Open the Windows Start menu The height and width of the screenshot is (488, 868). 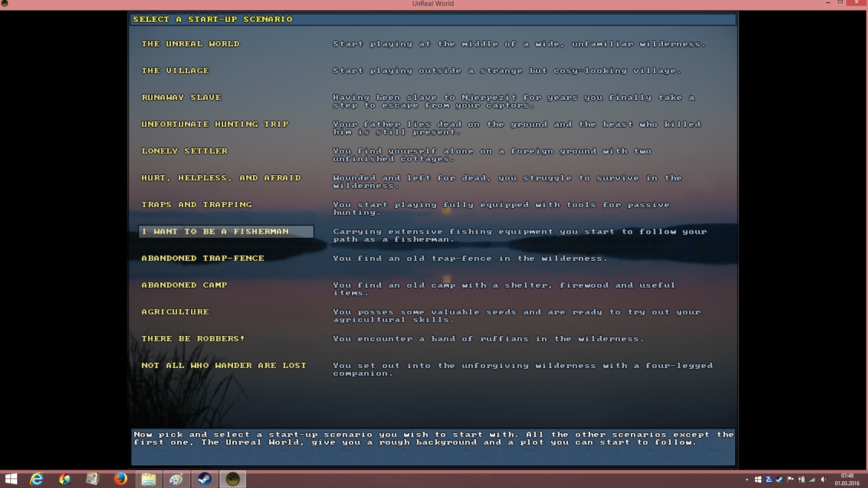(x=11, y=479)
